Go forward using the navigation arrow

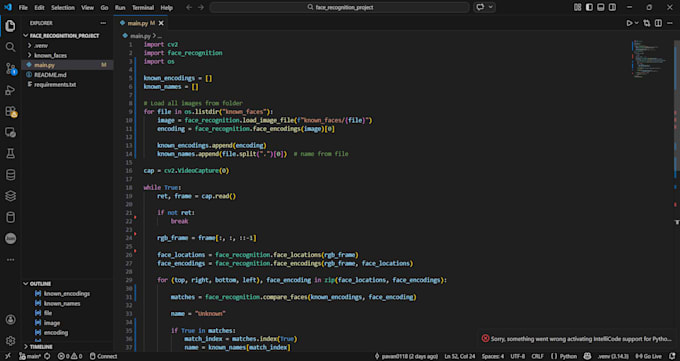click(x=201, y=7)
